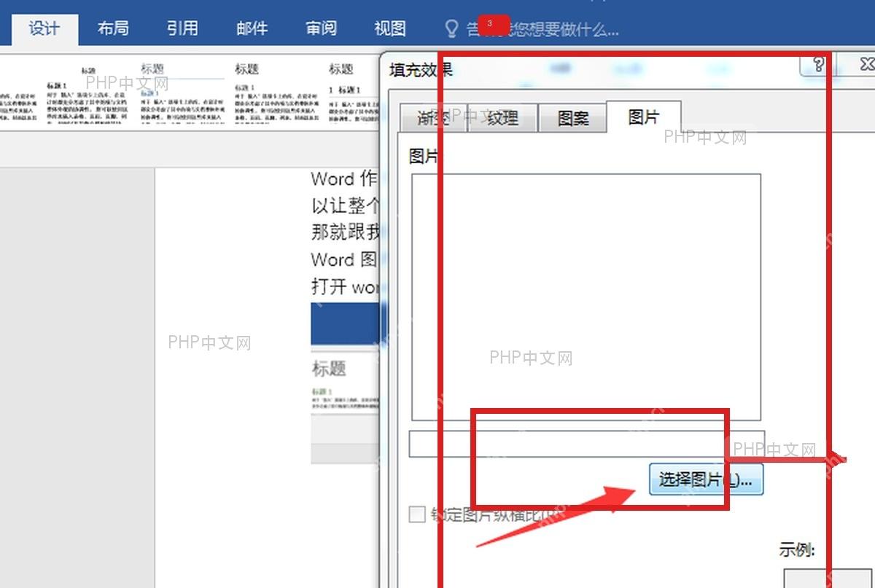
Task: Choose the second style thumbnail with underlined 标题
Action: point(182,95)
